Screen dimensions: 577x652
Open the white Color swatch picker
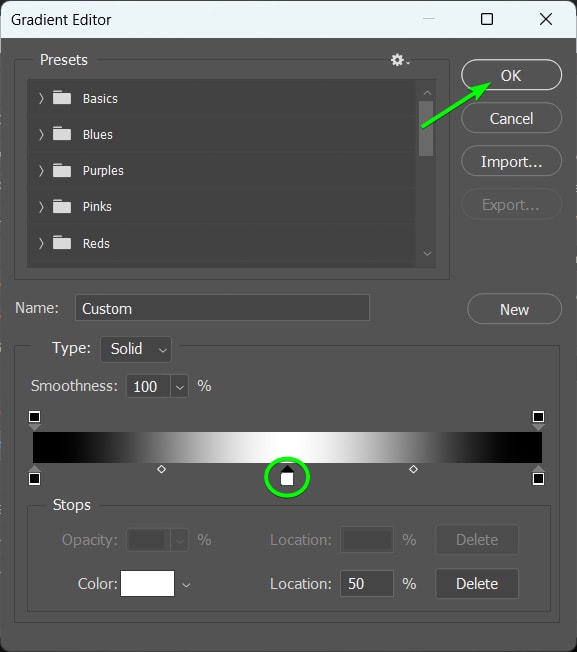pyautogui.click(x=148, y=583)
